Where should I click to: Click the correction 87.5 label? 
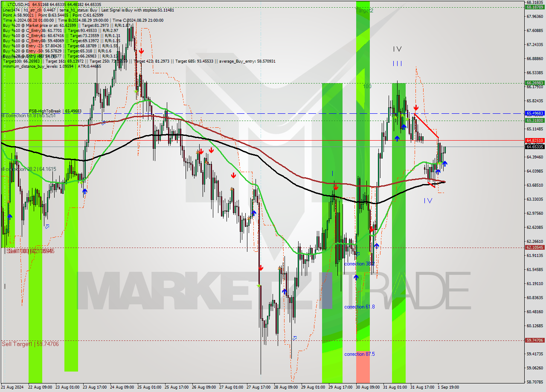360,354
